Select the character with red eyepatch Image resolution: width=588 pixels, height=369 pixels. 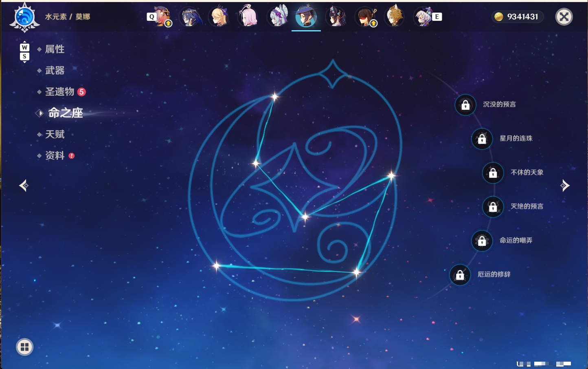(366, 17)
